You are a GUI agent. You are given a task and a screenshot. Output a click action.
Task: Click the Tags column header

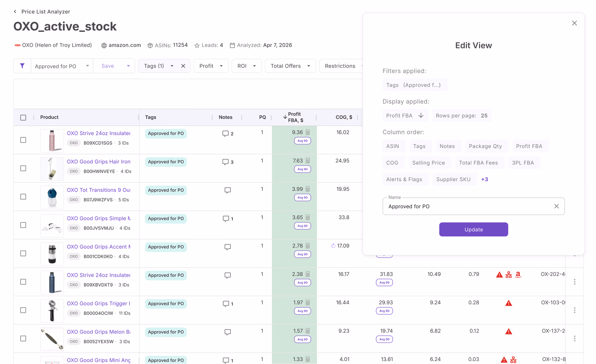pos(150,117)
